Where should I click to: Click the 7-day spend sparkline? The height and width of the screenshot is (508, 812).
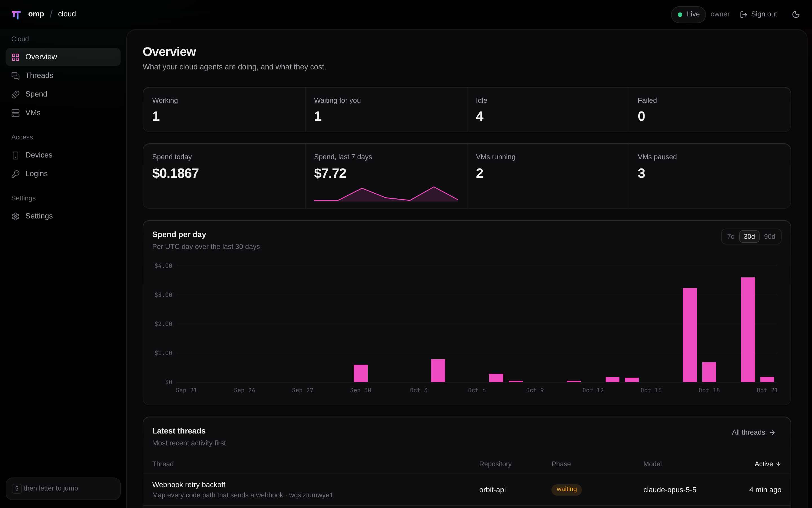(386, 194)
